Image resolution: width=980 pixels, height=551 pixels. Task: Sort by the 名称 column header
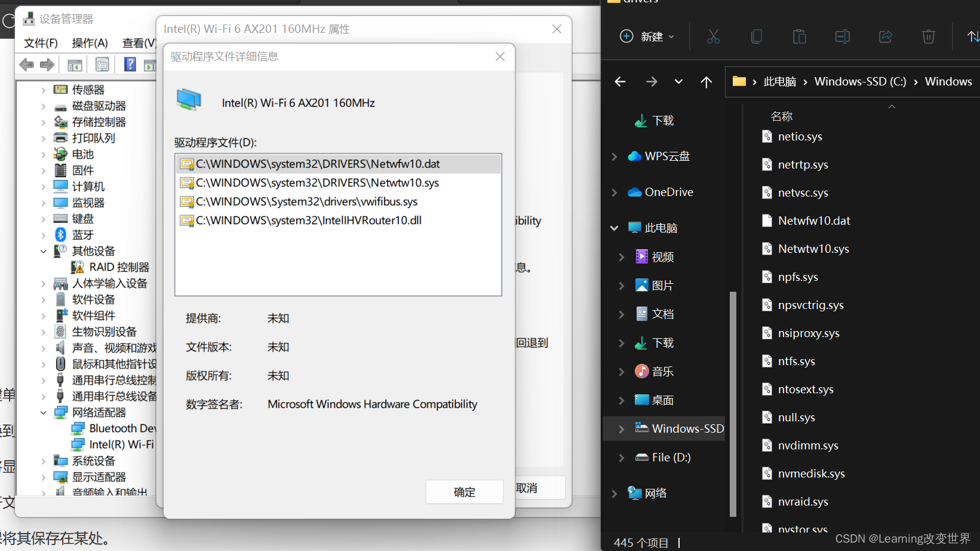[x=781, y=117]
